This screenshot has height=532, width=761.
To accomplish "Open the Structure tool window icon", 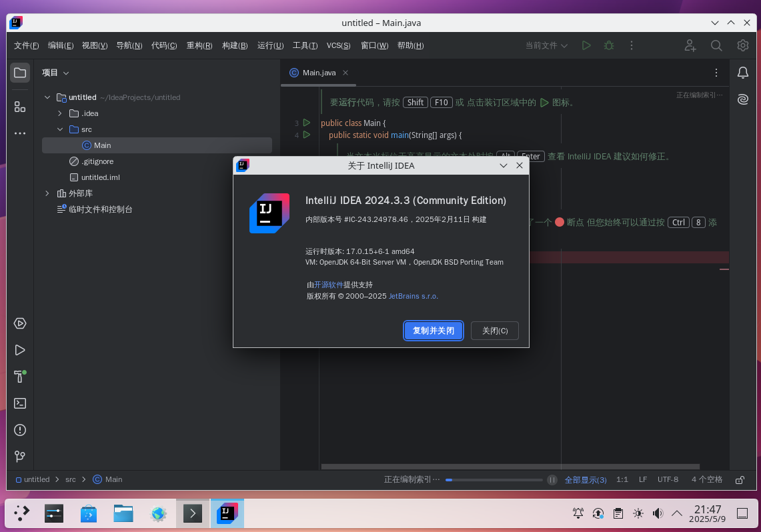I will [x=20, y=107].
